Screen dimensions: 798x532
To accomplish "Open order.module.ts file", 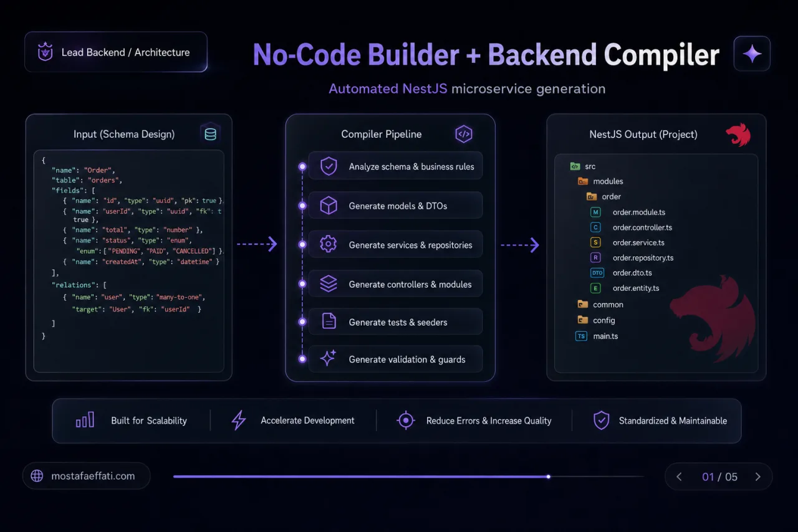I will [x=639, y=212].
